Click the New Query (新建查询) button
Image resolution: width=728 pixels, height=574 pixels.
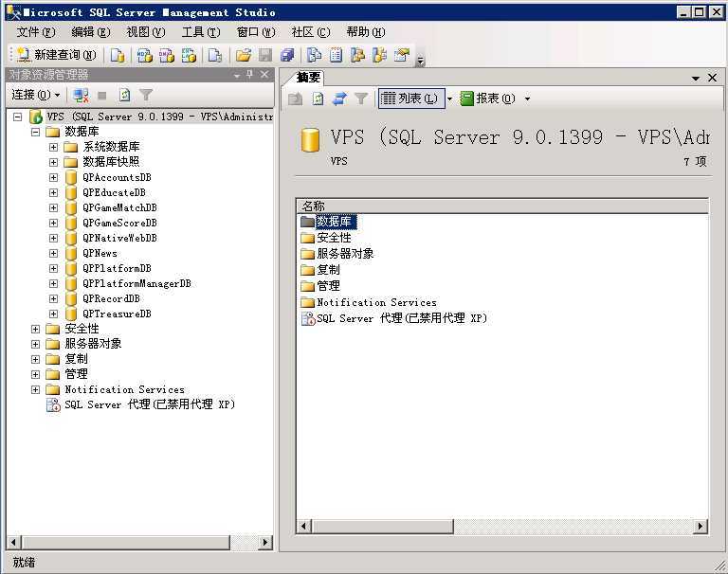(57, 55)
